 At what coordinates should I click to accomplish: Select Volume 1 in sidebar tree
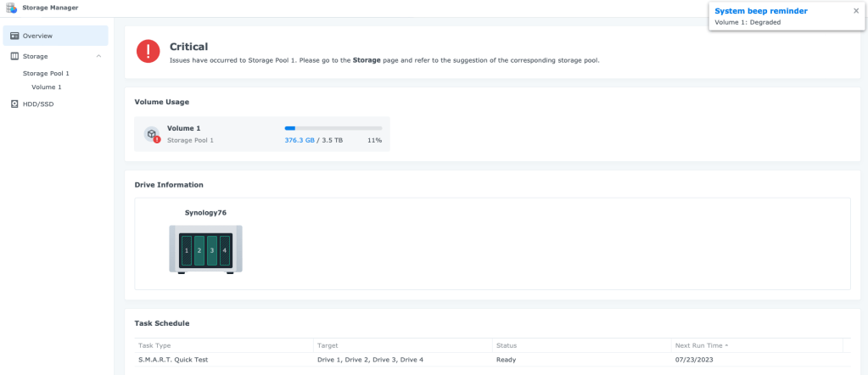[47, 87]
